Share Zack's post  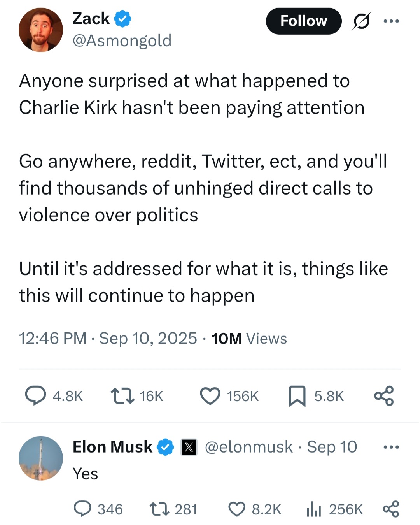(384, 396)
